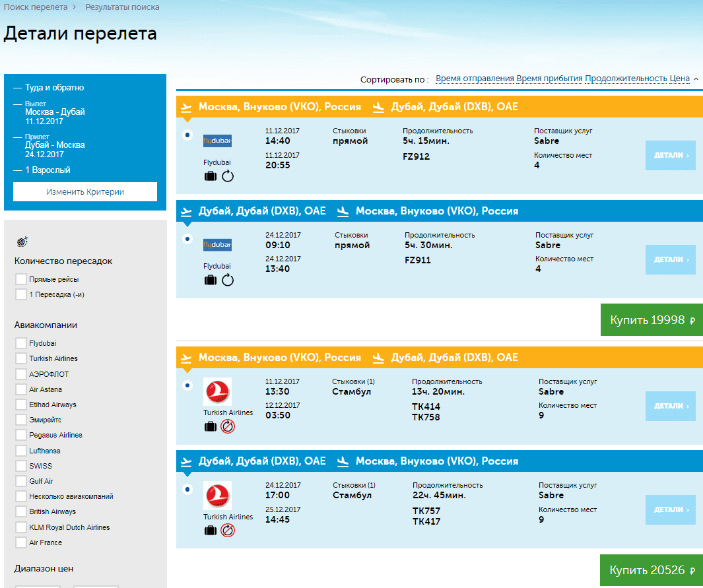
Task: Click the 'Изменить Критерии' button
Action: [85, 192]
